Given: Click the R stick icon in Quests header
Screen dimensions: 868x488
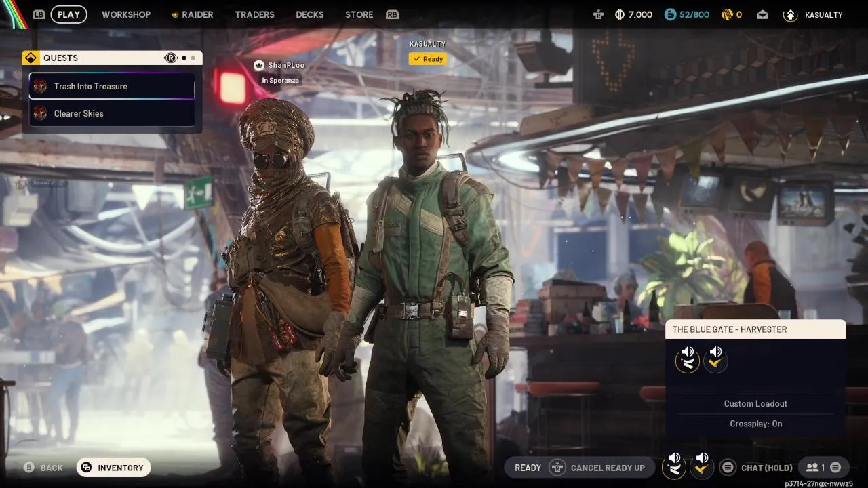Looking at the screenshot, I should 171,58.
